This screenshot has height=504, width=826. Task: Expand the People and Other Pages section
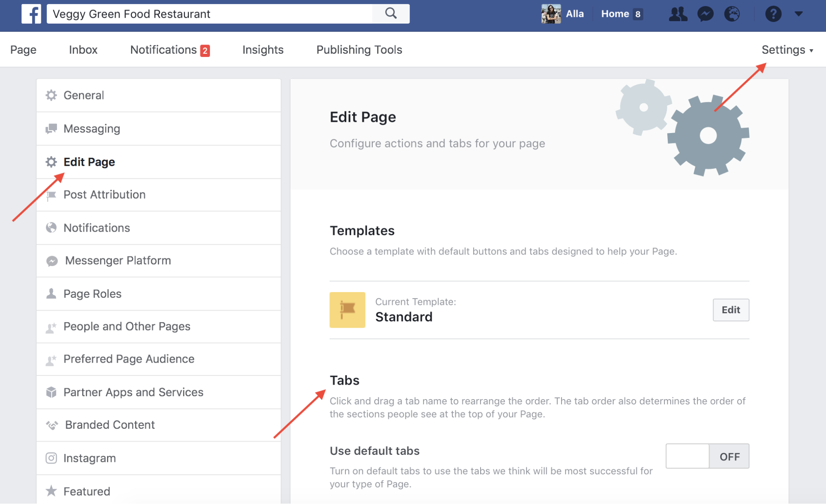click(126, 326)
